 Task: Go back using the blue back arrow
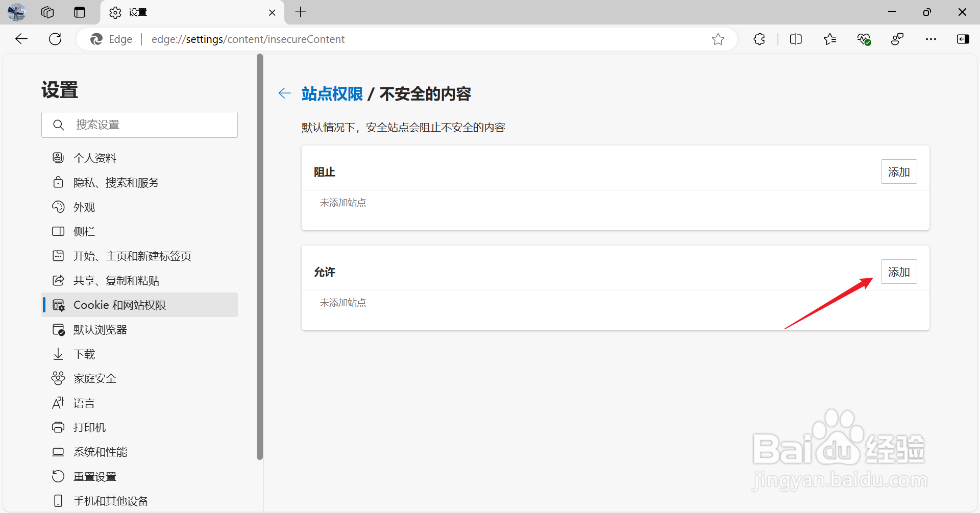284,93
